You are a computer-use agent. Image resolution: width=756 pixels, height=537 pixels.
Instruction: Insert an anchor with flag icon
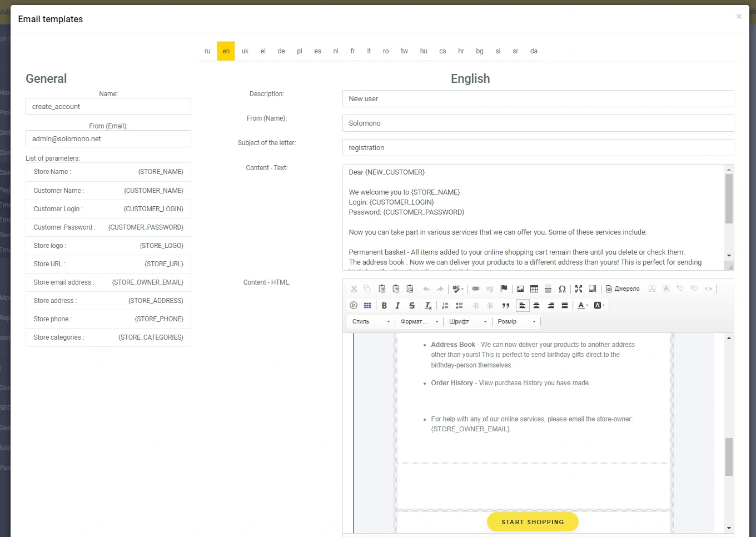click(x=504, y=289)
